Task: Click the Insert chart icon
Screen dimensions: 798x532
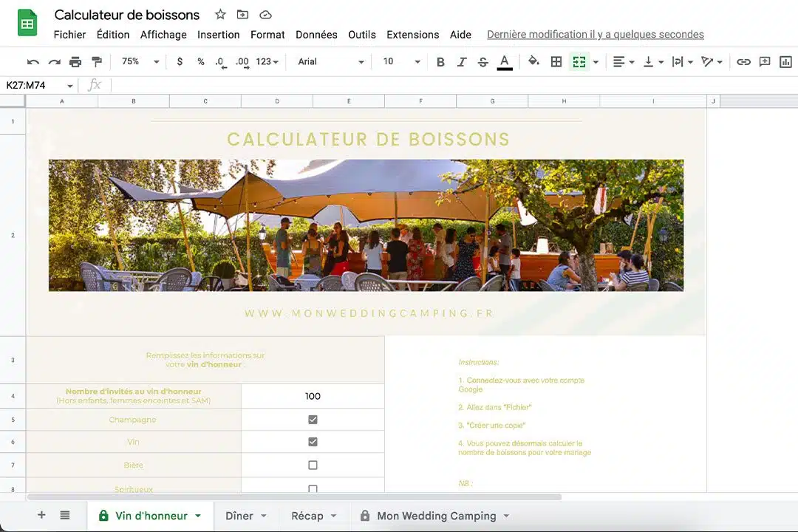Action: pos(785,61)
